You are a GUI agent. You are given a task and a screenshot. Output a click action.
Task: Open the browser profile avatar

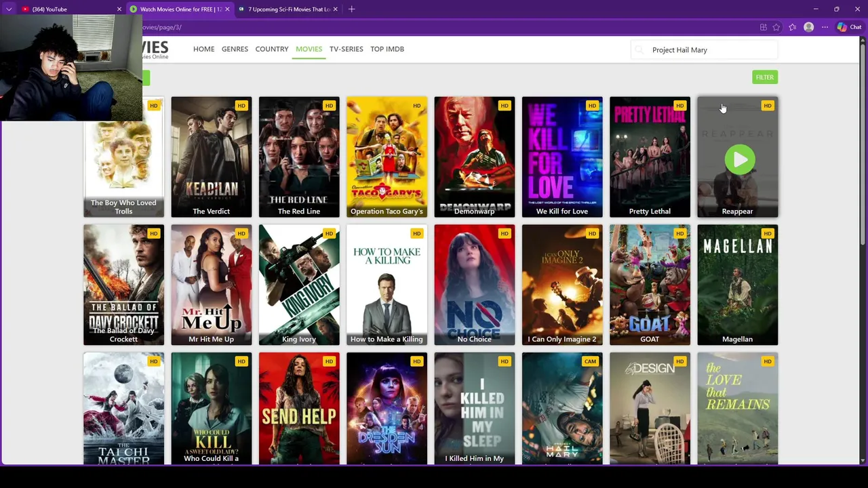pos(808,27)
